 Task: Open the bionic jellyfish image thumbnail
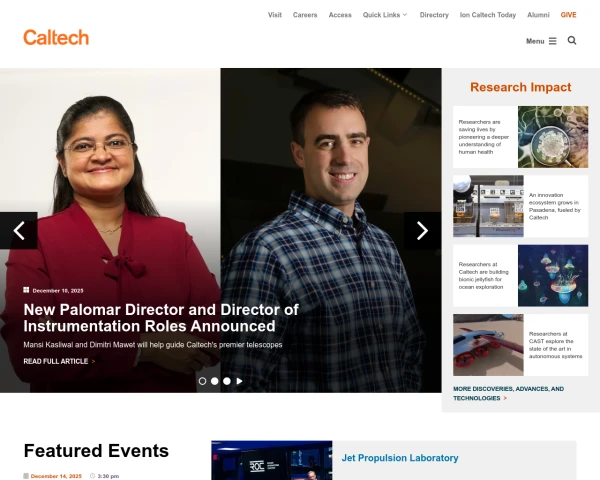553,276
